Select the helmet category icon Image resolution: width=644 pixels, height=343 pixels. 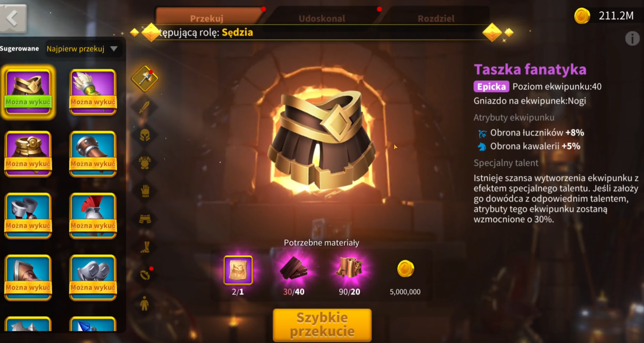(x=145, y=135)
